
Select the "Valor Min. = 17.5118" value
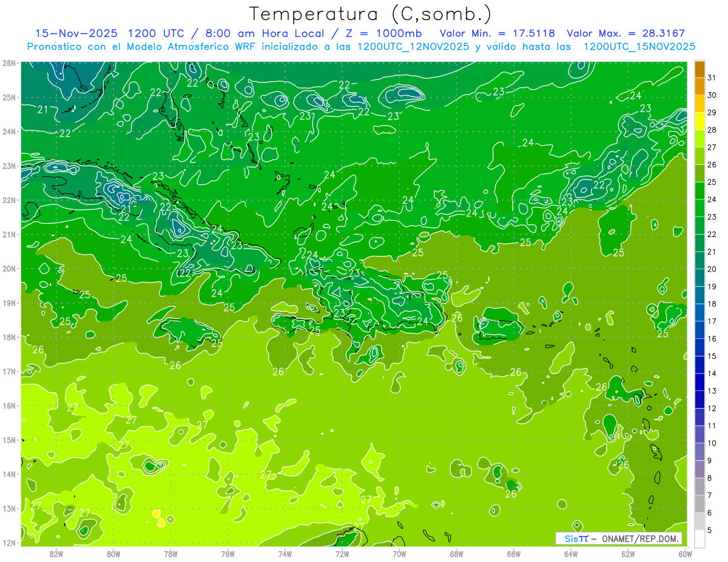pos(497,33)
